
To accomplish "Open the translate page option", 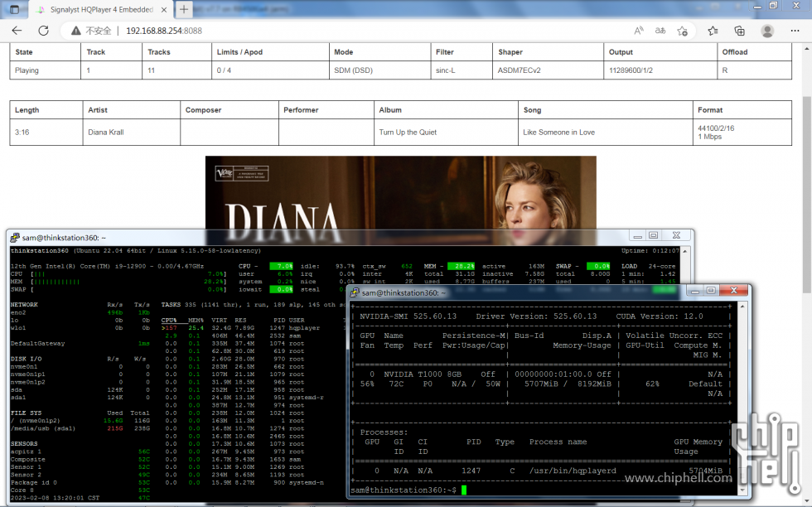I will tap(660, 31).
